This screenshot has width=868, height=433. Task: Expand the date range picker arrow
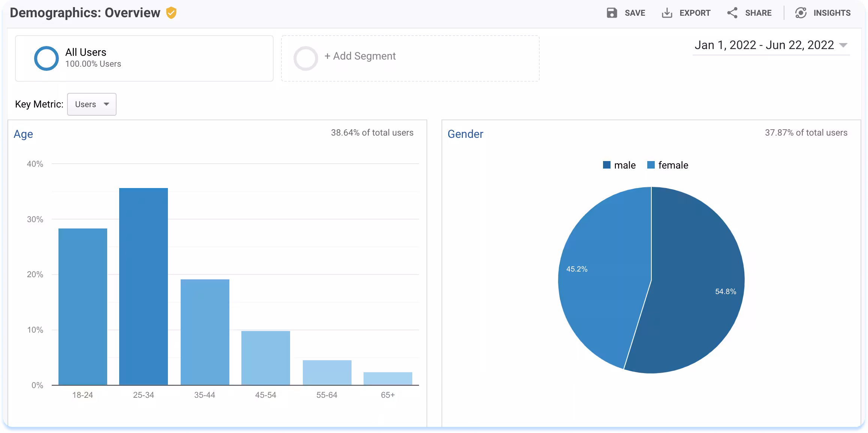843,45
